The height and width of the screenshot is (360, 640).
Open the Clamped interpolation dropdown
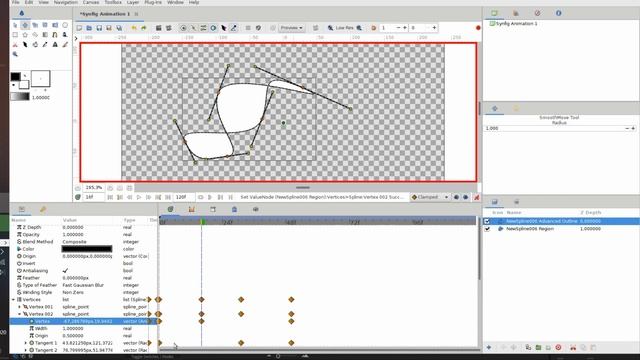tap(430, 197)
